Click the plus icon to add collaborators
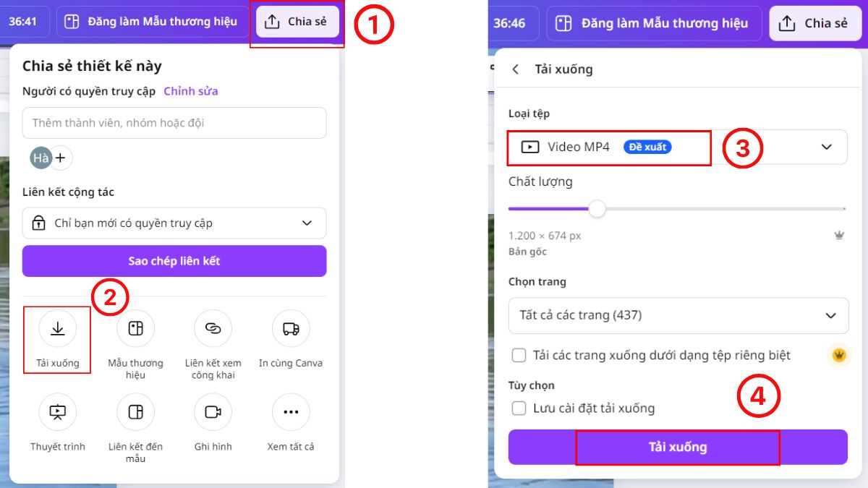The height and width of the screenshot is (488, 868). (x=61, y=158)
